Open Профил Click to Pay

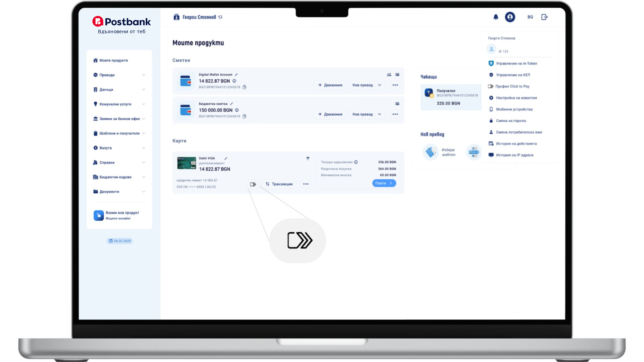click(x=509, y=86)
